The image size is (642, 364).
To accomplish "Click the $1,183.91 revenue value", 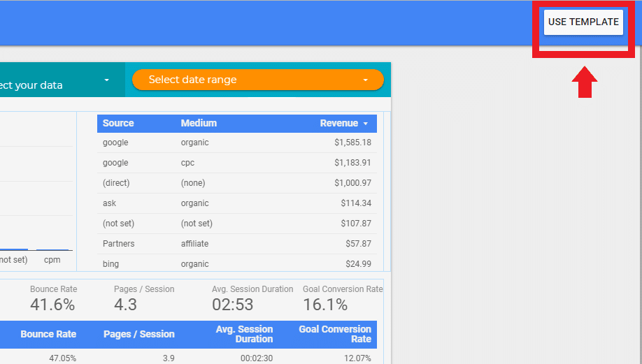I will pyautogui.click(x=352, y=163).
